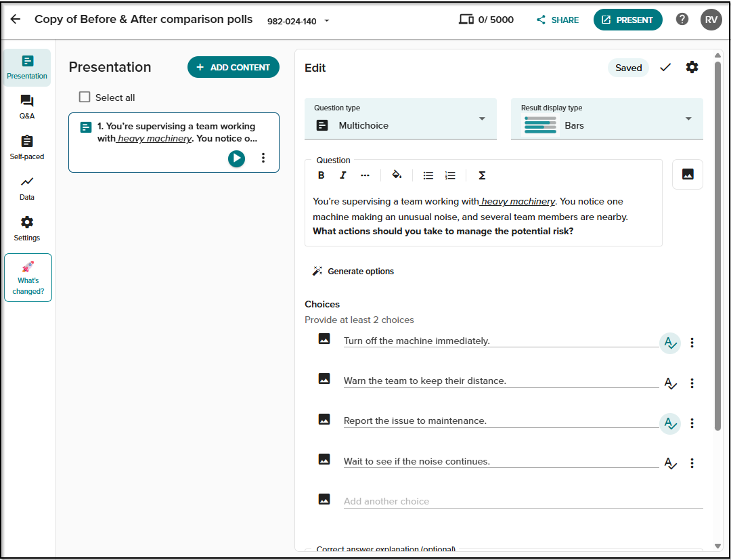The image size is (731, 560).
Task: Open more formatting options ellipsis
Action: coord(365,175)
